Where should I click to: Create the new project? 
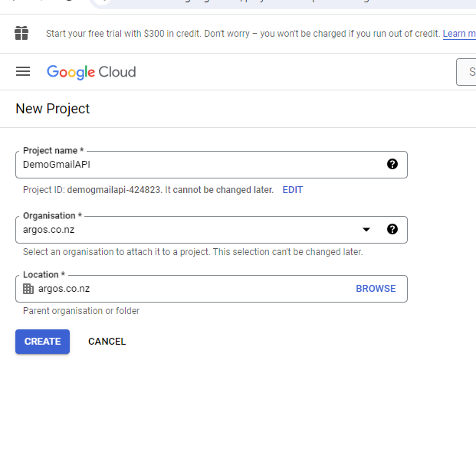[42, 342]
